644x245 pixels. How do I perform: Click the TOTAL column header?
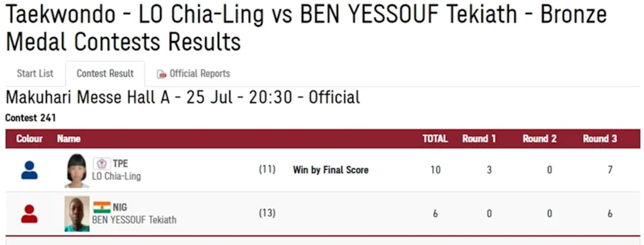(435, 139)
